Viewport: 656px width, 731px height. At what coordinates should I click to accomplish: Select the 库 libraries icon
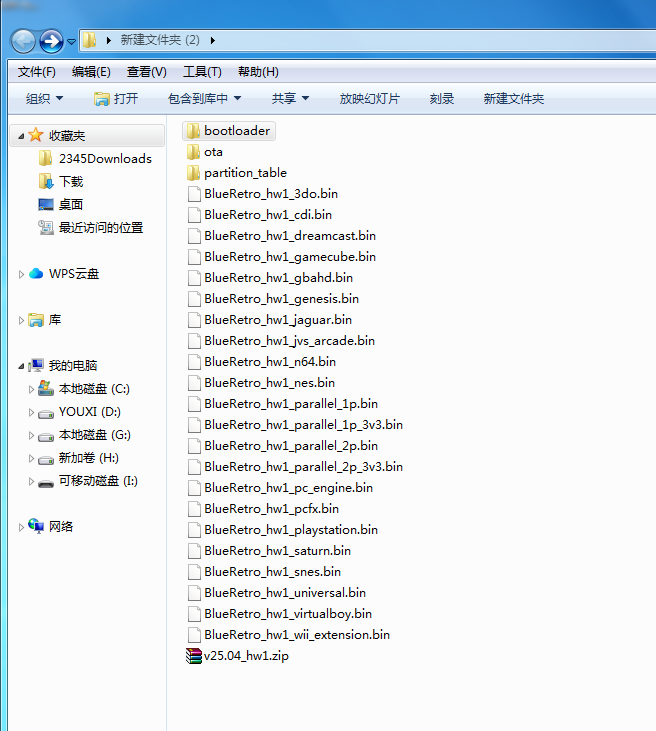pyautogui.click(x=36, y=320)
